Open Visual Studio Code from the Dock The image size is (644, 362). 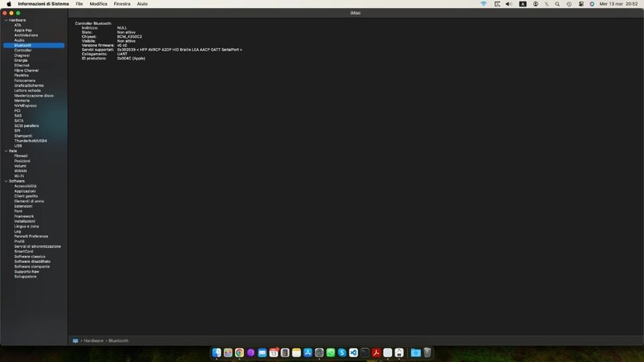tap(353, 352)
